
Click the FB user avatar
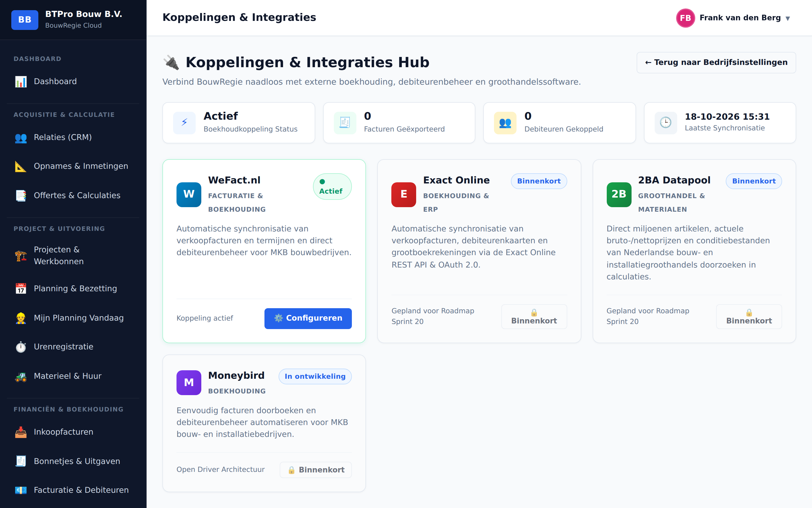click(685, 18)
